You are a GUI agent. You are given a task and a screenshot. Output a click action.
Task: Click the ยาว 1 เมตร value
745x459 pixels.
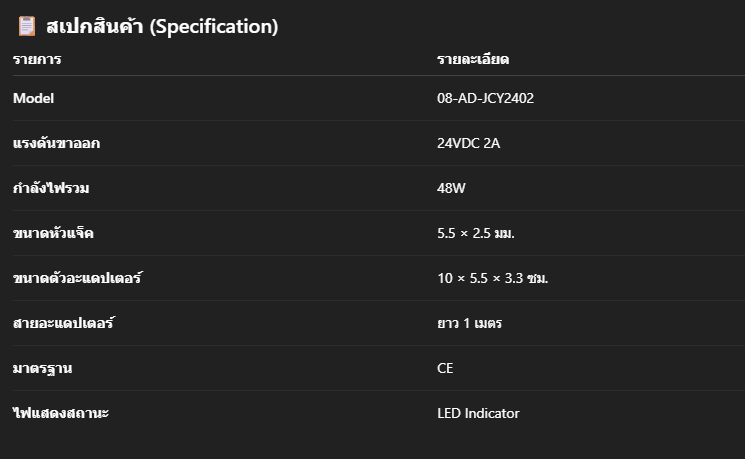click(x=469, y=323)
